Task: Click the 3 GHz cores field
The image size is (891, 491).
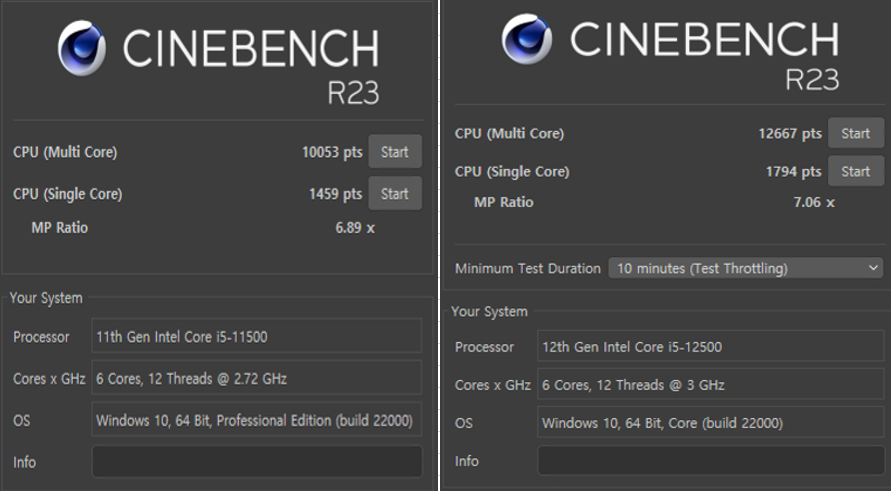Action: pos(711,385)
